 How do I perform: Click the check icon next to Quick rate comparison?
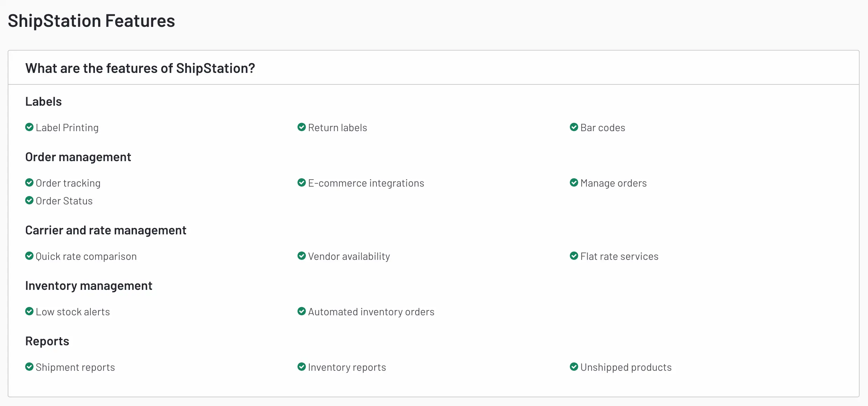tap(29, 256)
